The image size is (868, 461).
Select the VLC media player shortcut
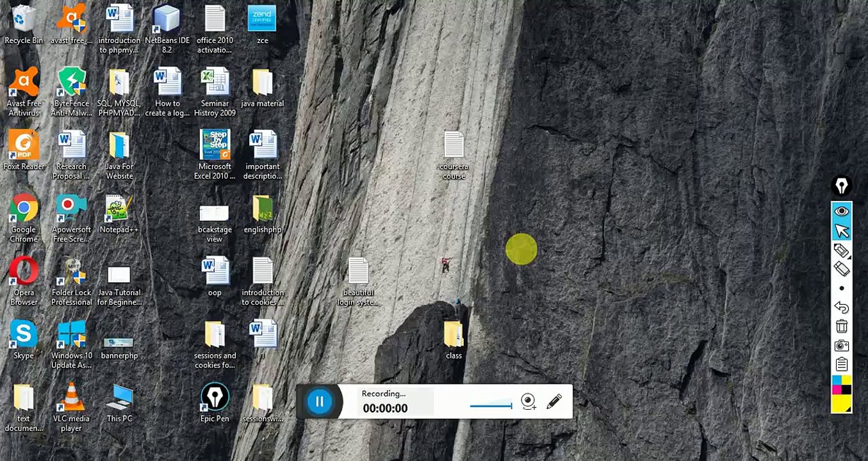point(71,408)
